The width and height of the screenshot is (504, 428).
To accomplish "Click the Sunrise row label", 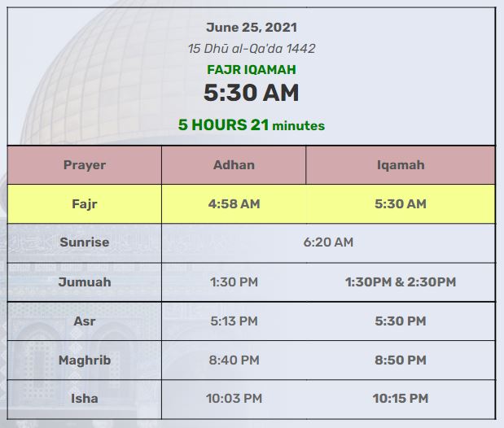I will point(85,242).
